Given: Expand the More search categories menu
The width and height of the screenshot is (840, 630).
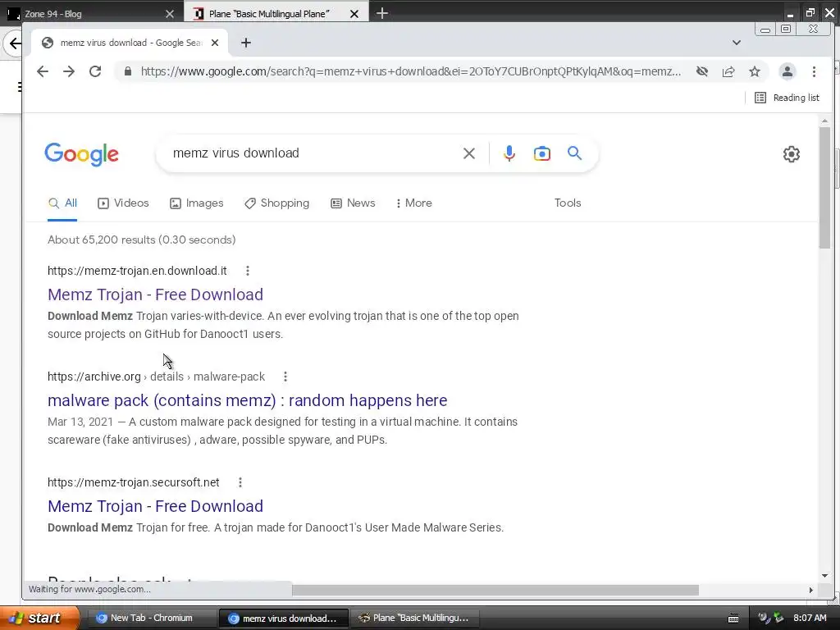Looking at the screenshot, I should click(414, 203).
